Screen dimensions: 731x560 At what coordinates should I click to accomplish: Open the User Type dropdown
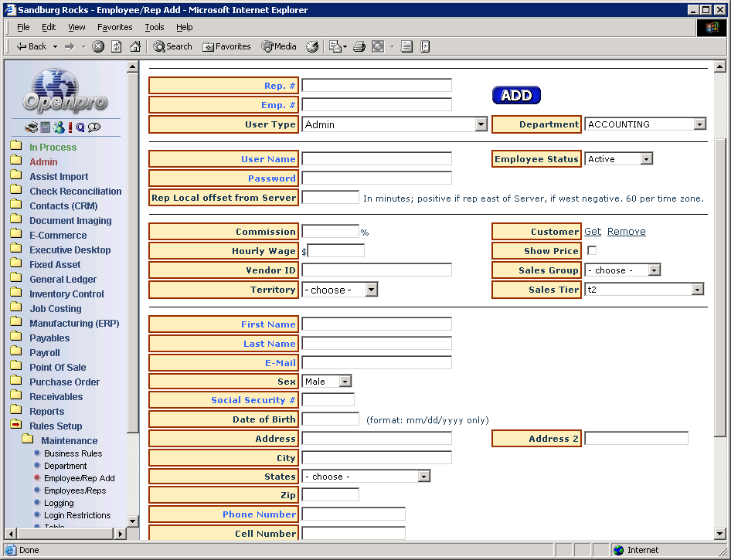(481, 124)
